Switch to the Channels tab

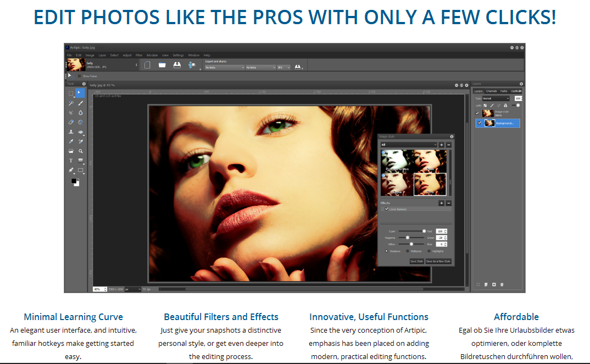pos(492,91)
